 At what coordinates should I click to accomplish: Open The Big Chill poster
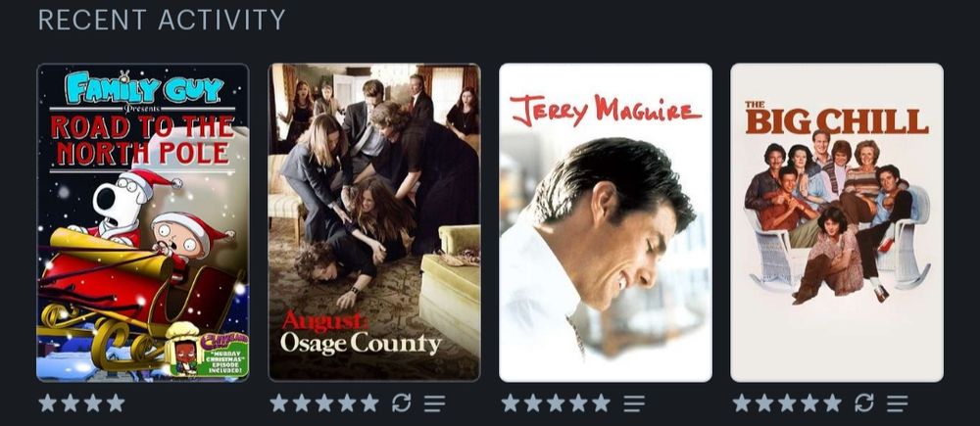[837, 222]
